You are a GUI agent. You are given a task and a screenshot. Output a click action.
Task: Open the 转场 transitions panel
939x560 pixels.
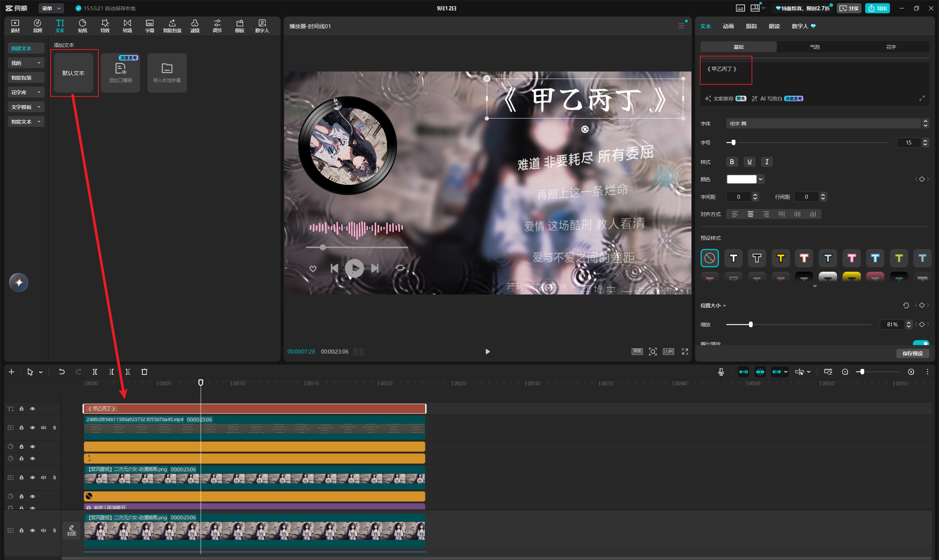coord(127,26)
